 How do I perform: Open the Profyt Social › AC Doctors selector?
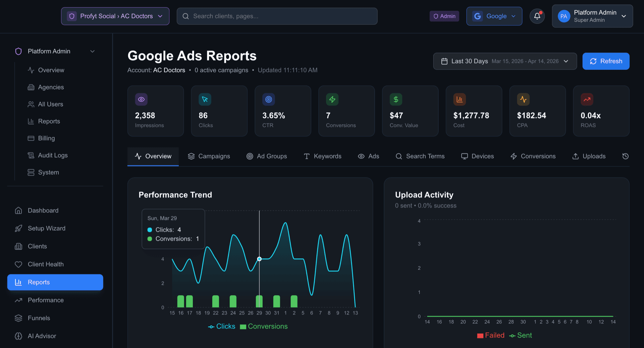click(115, 16)
